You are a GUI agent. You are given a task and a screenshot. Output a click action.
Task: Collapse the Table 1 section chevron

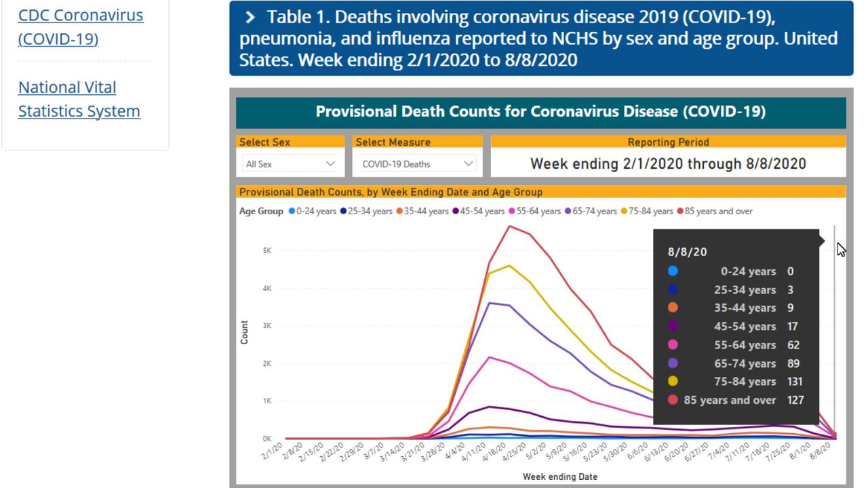pyautogui.click(x=250, y=18)
